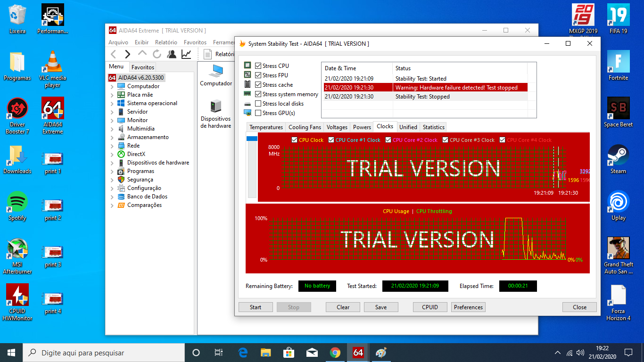Expand the Armazenamento tree node
644x362 pixels.
[x=112, y=138]
